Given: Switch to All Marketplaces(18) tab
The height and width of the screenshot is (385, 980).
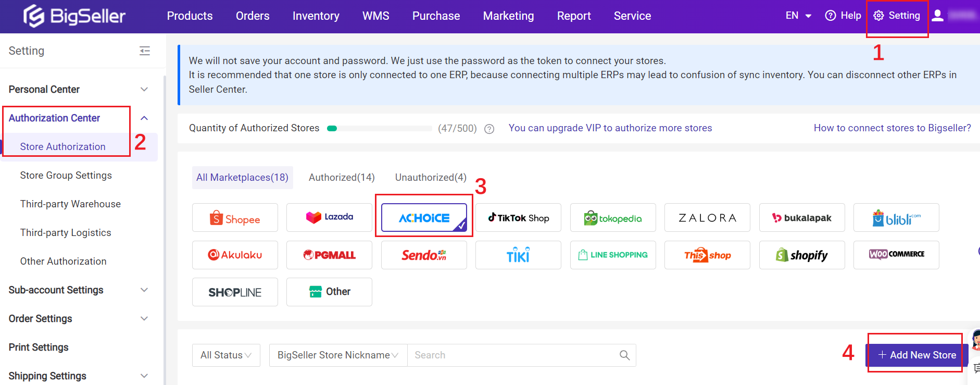Looking at the screenshot, I should click(242, 178).
